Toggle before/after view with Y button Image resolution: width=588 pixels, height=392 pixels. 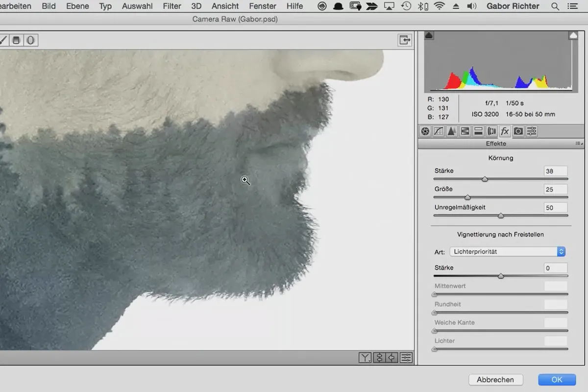tap(365, 358)
